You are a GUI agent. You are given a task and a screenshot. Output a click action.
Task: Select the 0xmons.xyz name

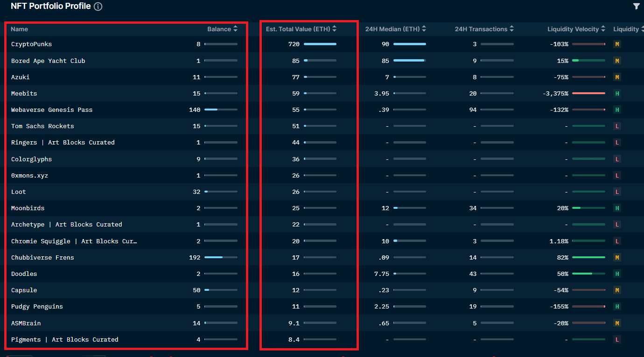pos(29,175)
